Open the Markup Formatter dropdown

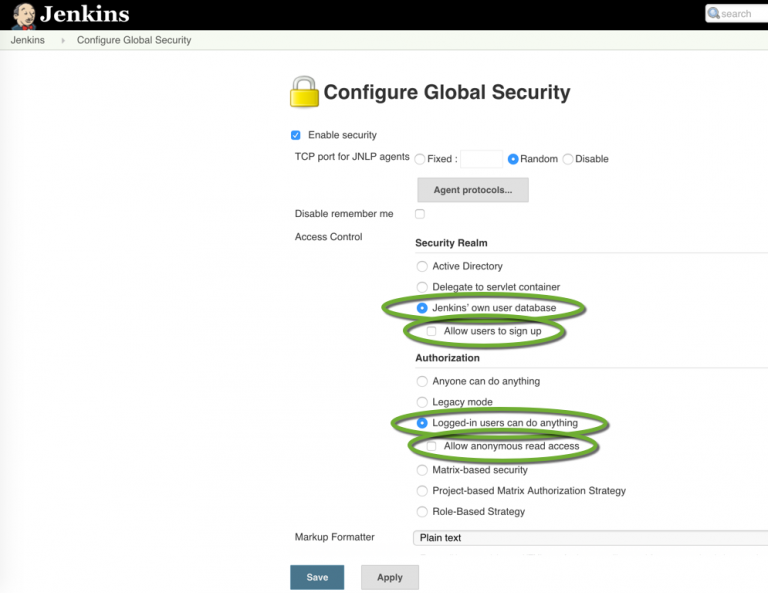590,538
